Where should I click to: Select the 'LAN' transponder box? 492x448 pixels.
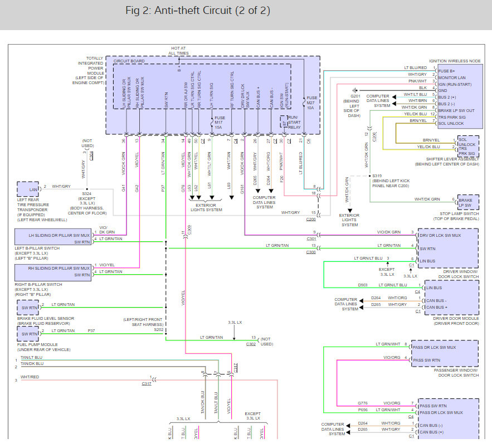click(x=28, y=189)
